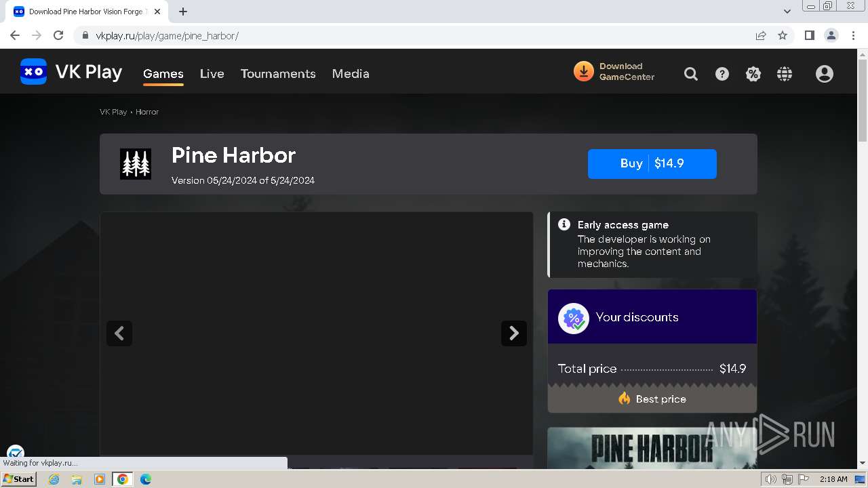The width and height of the screenshot is (868, 488).
Task: Click Your discounts badge icon
Action: tap(574, 318)
